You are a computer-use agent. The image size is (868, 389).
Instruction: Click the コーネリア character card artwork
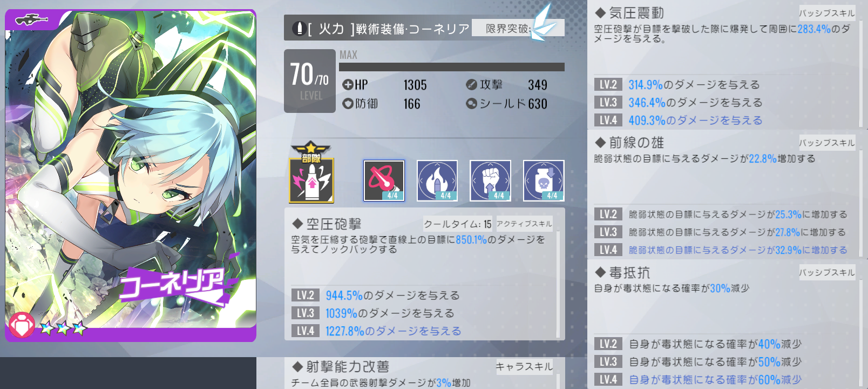point(131,176)
